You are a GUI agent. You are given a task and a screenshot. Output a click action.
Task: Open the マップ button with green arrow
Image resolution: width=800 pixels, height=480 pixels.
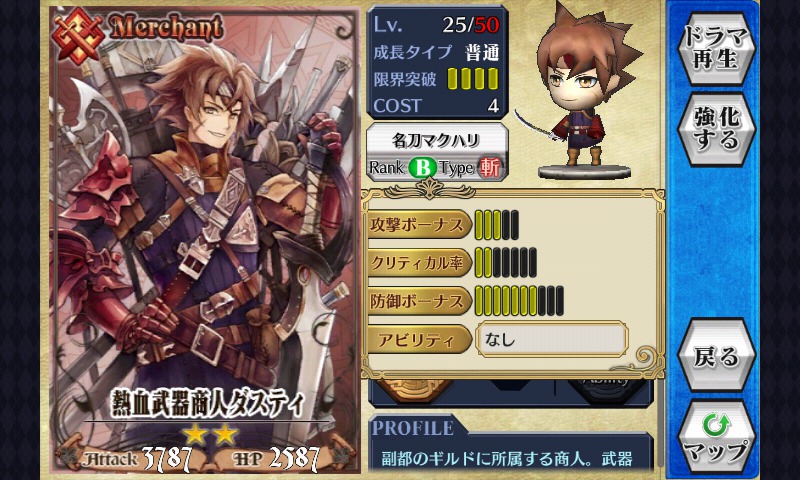tap(716, 438)
